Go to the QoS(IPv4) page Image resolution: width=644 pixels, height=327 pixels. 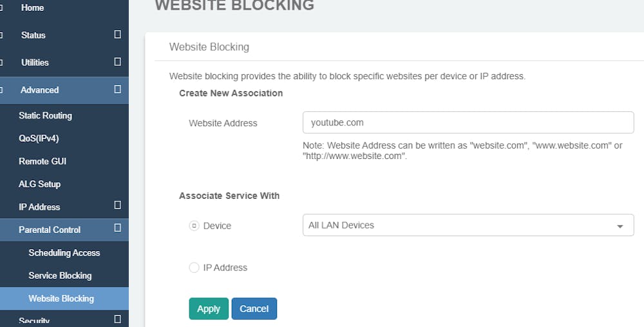(39, 138)
